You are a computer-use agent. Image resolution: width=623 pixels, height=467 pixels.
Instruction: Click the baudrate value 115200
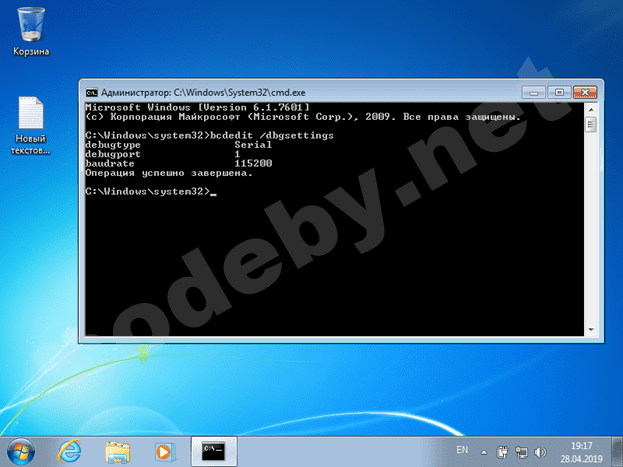click(253, 163)
